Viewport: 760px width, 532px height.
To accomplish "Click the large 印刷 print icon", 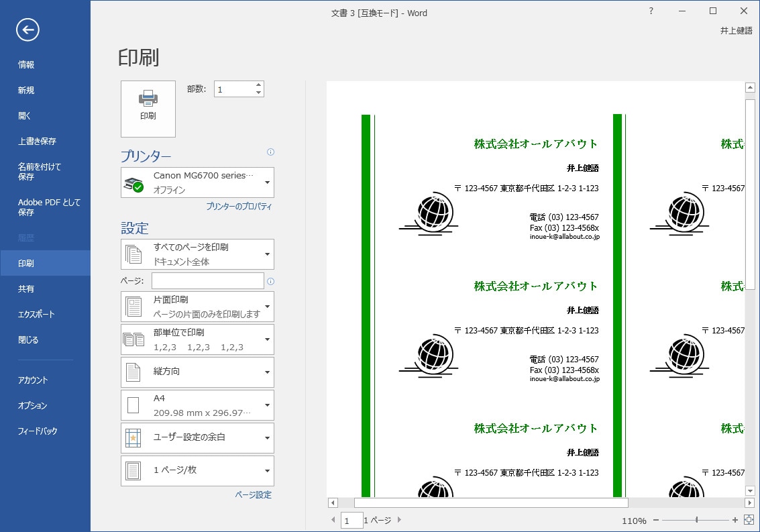I will [148, 109].
